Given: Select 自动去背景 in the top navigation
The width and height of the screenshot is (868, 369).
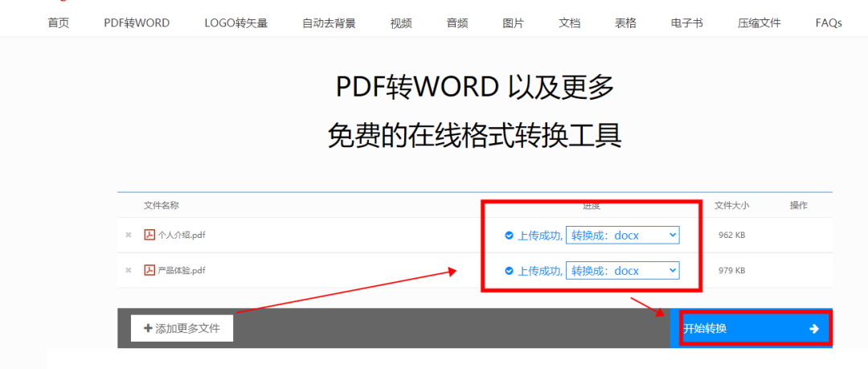Looking at the screenshot, I should [x=329, y=23].
